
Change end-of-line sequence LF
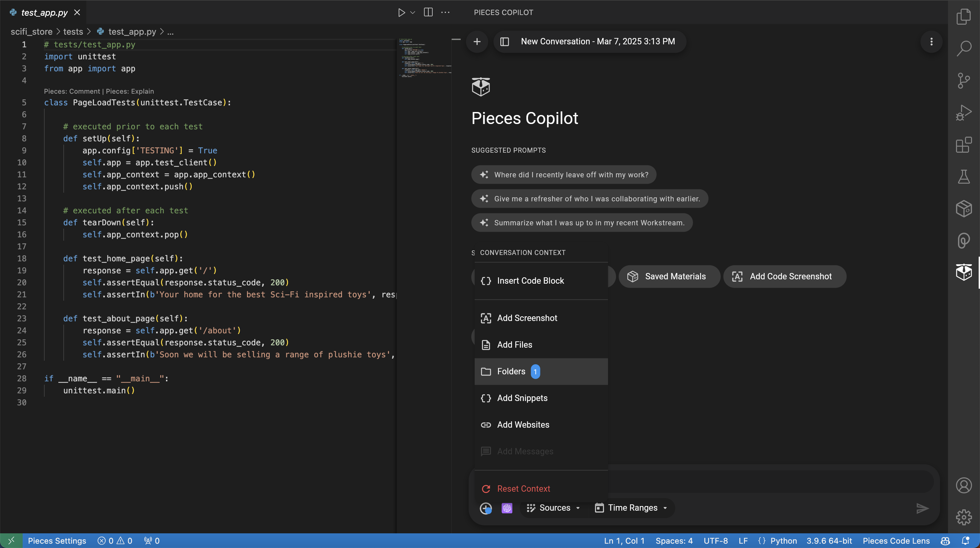743,541
